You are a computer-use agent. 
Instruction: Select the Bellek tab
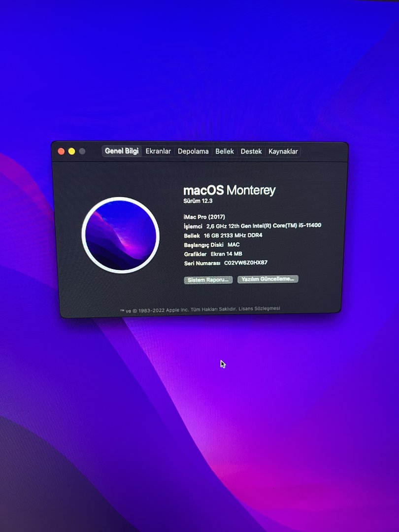(x=225, y=151)
